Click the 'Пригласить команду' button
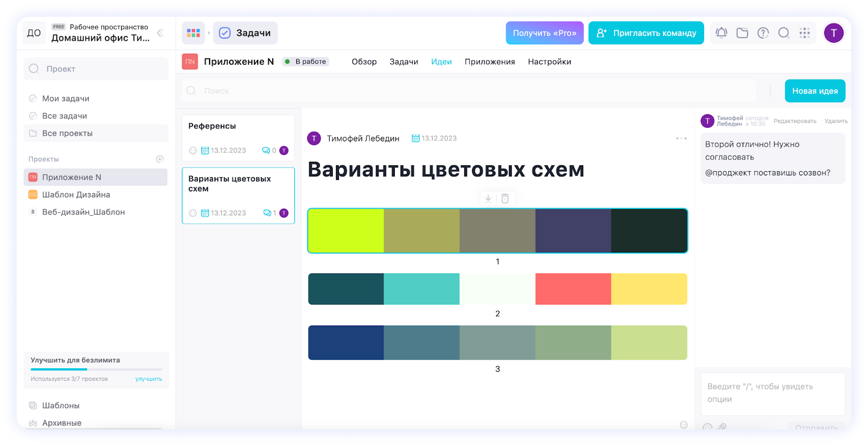Viewport: 868px width, 446px height. (646, 33)
